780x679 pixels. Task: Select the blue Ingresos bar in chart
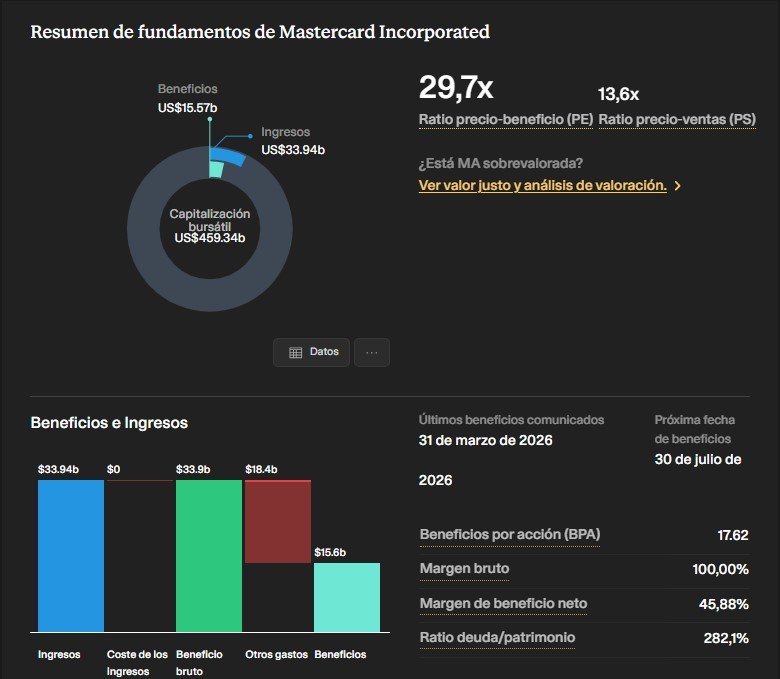71,556
